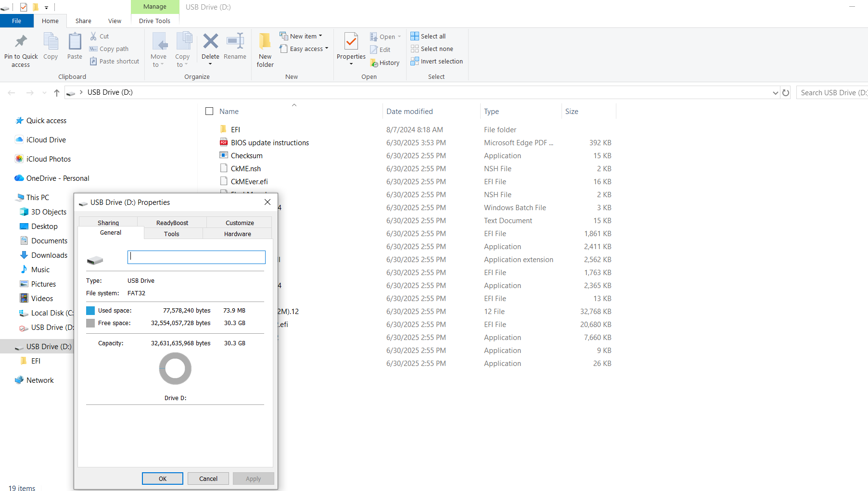This screenshot has width=868, height=491.
Task: Open the Sharing tab in Properties dialog
Action: click(x=108, y=223)
